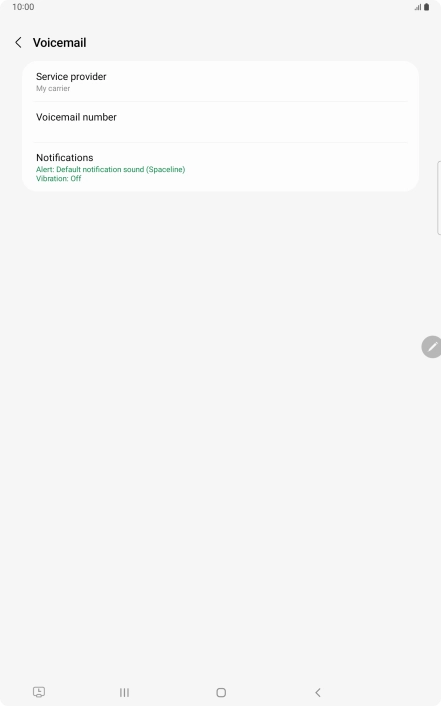Open voicemail Notifications settings
The image size is (441, 706).
click(221, 167)
